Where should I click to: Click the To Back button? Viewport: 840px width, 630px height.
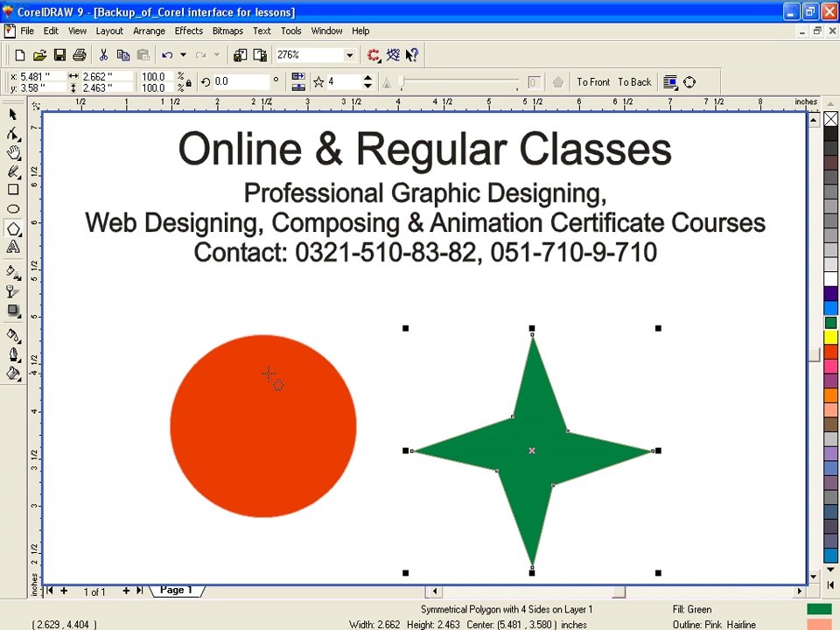[x=634, y=82]
